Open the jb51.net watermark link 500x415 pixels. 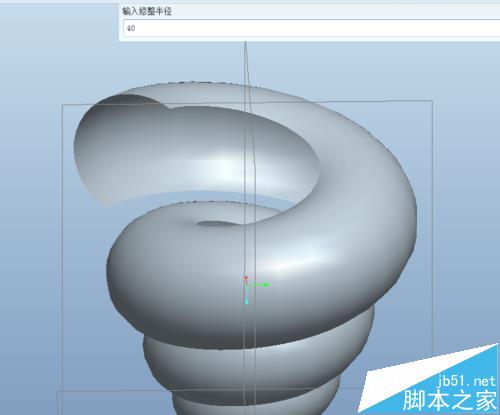(x=466, y=381)
